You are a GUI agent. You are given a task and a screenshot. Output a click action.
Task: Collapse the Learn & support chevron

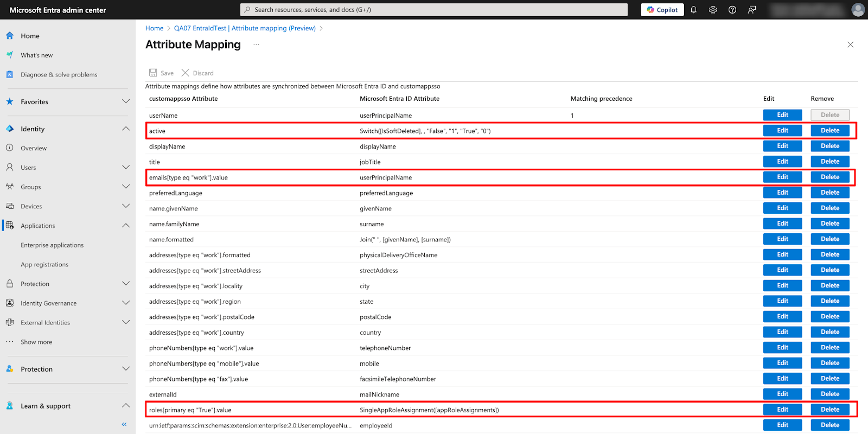pyautogui.click(x=126, y=406)
